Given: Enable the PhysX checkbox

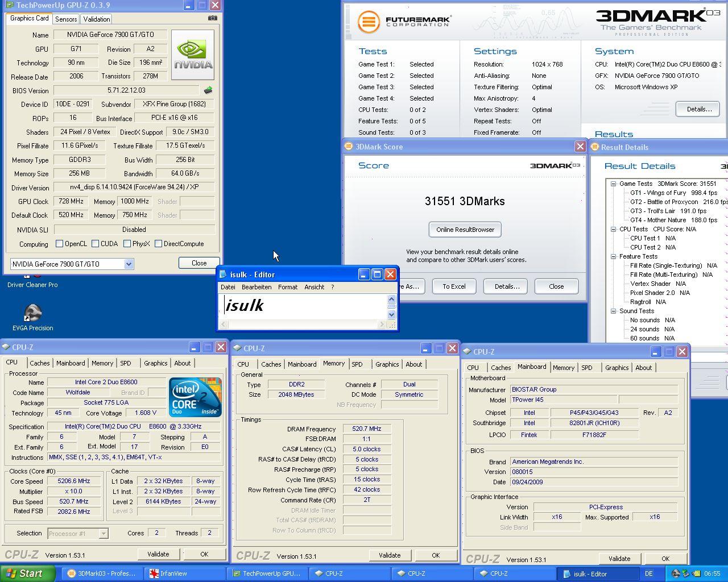Looking at the screenshot, I should click(x=127, y=244).
